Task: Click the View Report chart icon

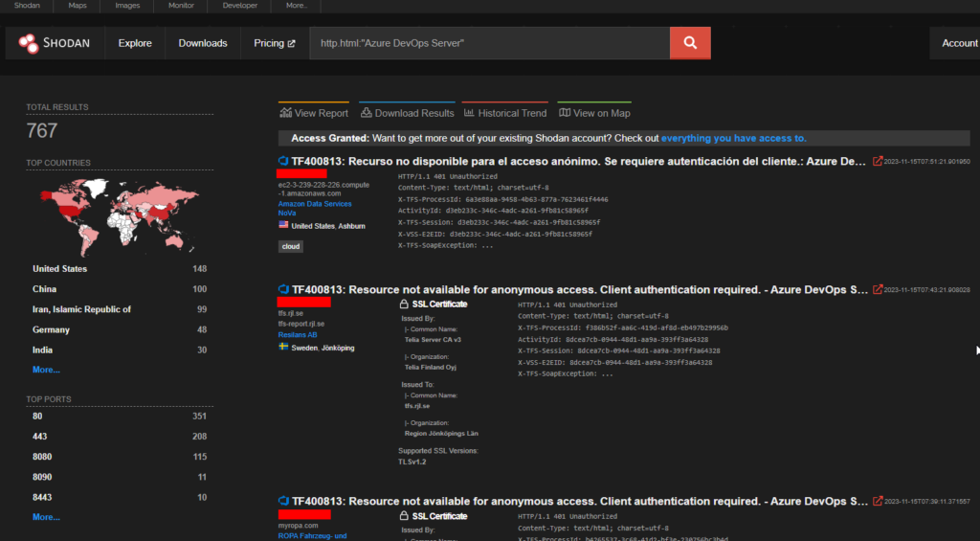Action: [x=285, y=113]
